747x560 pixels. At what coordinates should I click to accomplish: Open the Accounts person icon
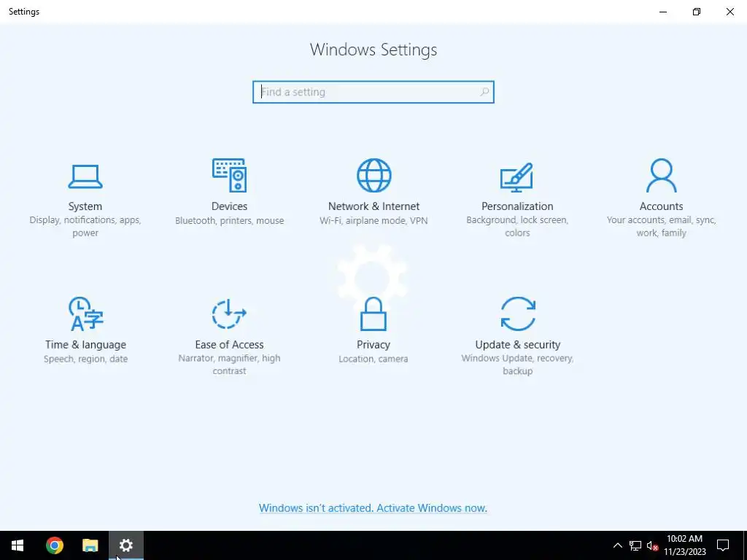click(x=661, y=175)
